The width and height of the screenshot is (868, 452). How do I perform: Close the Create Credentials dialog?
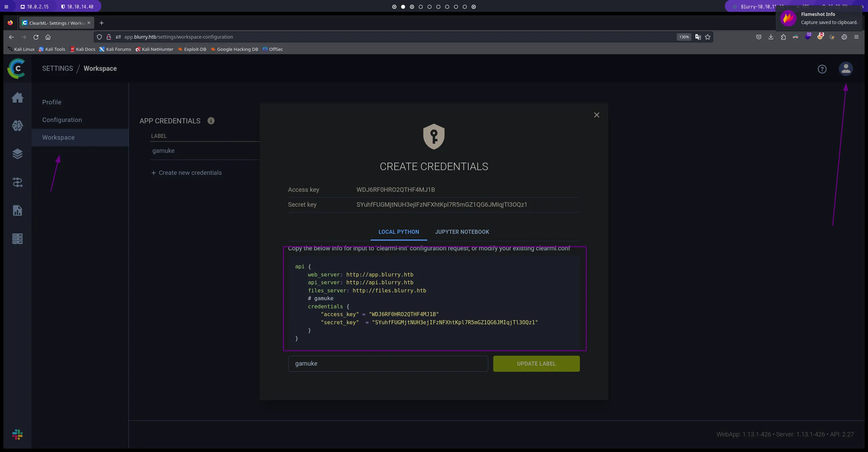pos(597,115)
